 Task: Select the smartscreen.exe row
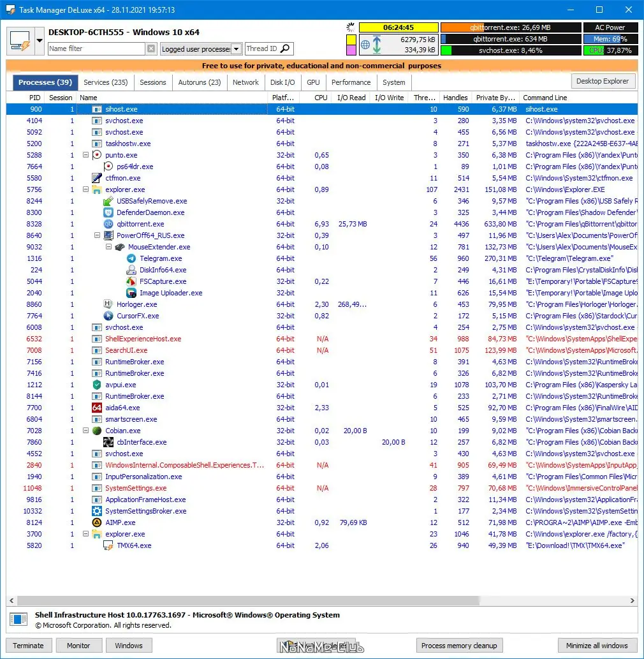(x=322, y=419)
